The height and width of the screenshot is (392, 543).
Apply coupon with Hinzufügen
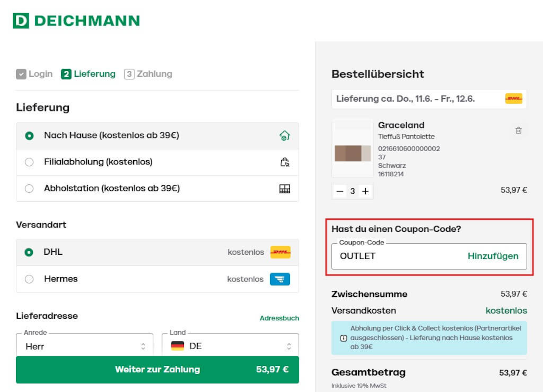[x=493, y=256]
